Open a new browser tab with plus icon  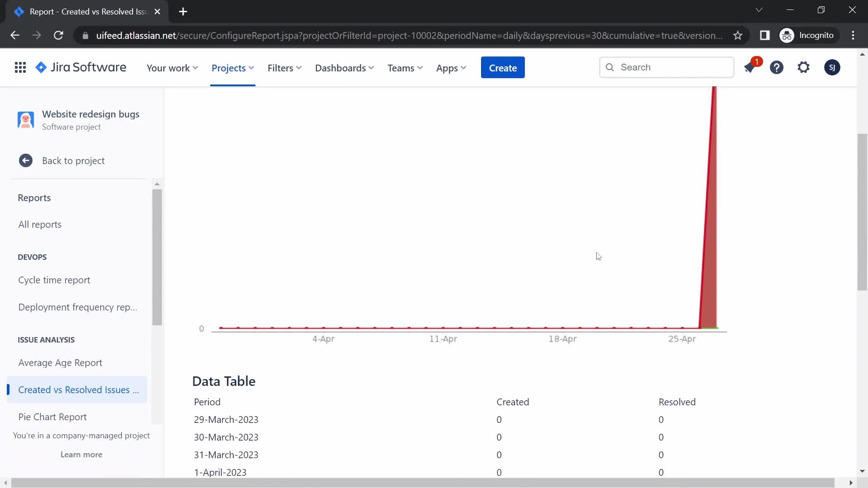183,12
